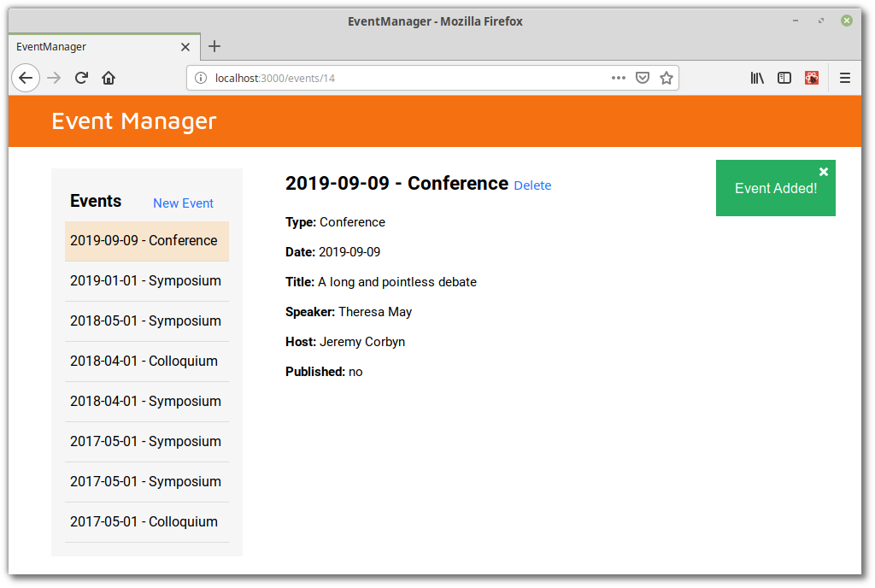The width and height of the screenshot is (875, 588).
Task: Open the Library bookshelf icon
Action: coord(757,78)
